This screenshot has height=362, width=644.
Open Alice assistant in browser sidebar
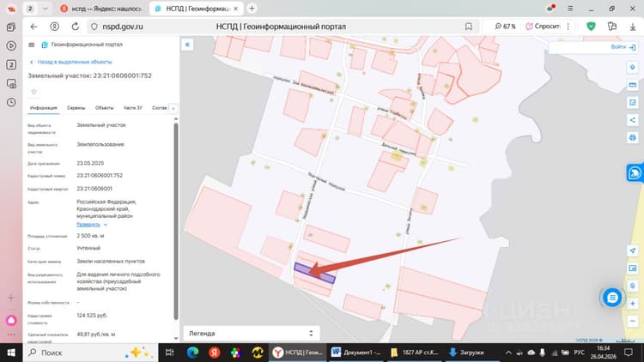point(11,320)
